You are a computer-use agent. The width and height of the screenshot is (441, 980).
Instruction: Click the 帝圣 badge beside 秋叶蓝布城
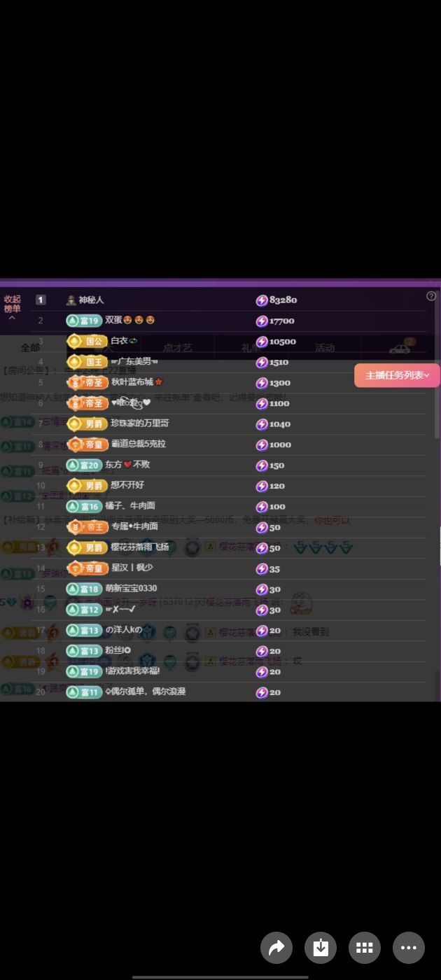coord(88,382)
